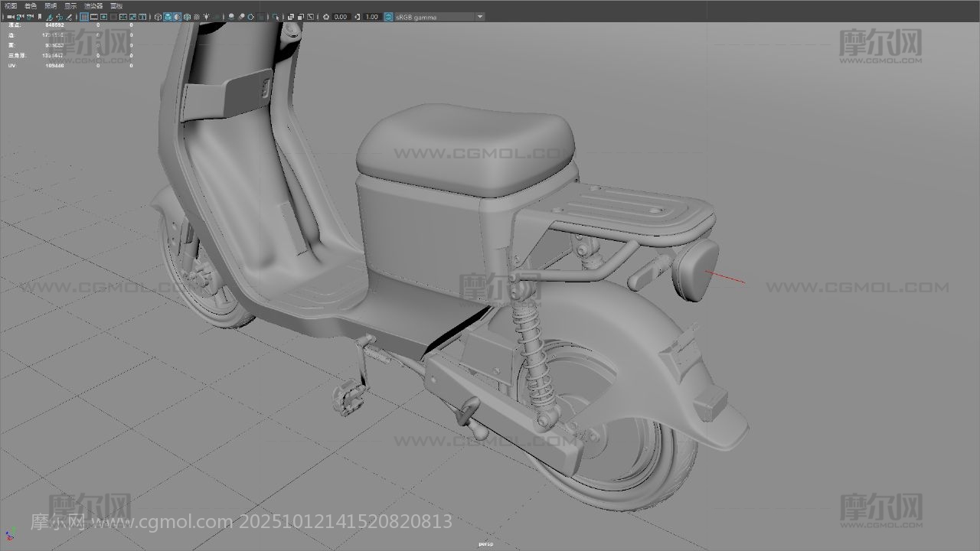Open the 视图 (View) menu

[11, 5]
